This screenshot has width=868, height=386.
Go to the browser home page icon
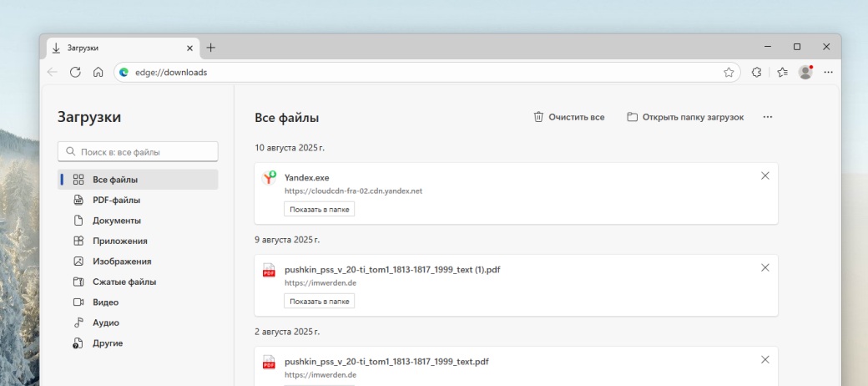tap(98, 73)
